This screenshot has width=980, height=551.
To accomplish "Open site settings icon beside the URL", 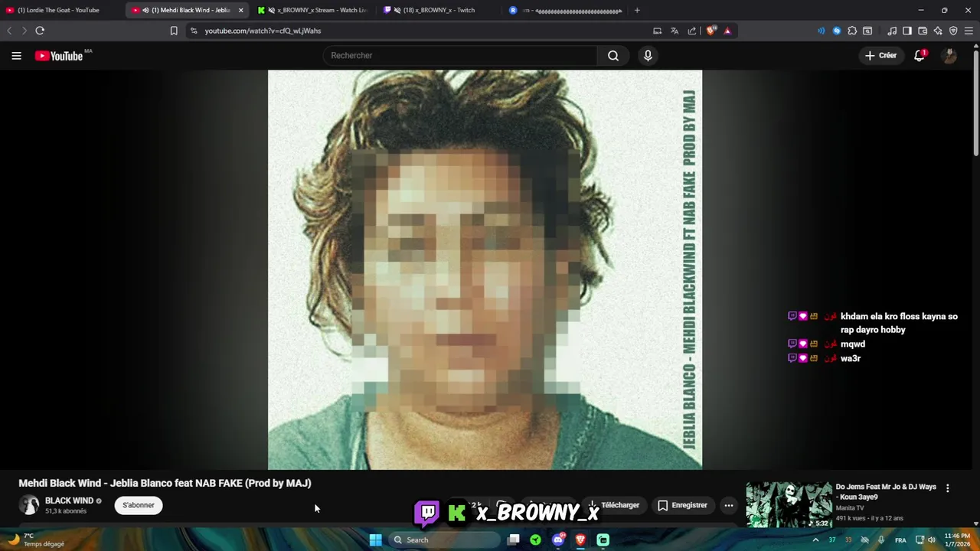I will 194,31.
